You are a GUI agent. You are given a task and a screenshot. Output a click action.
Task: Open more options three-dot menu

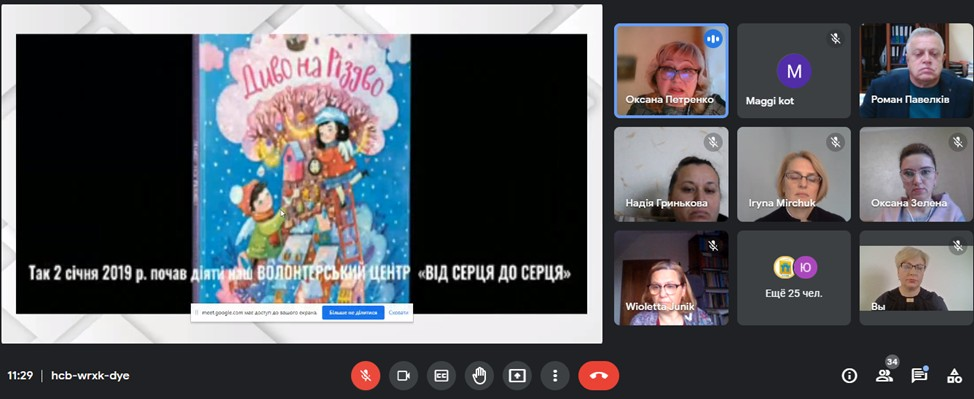click(555, 375)
